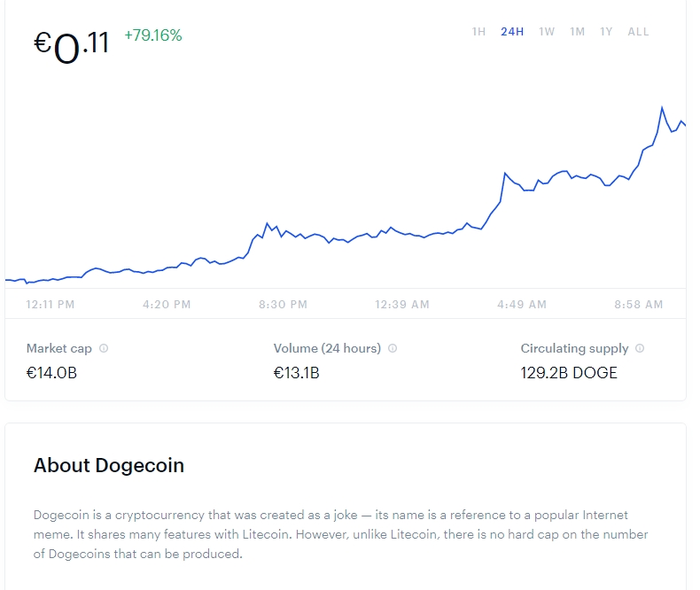View the ALL time price history
The image size is (700, 590).
[638, 32]
